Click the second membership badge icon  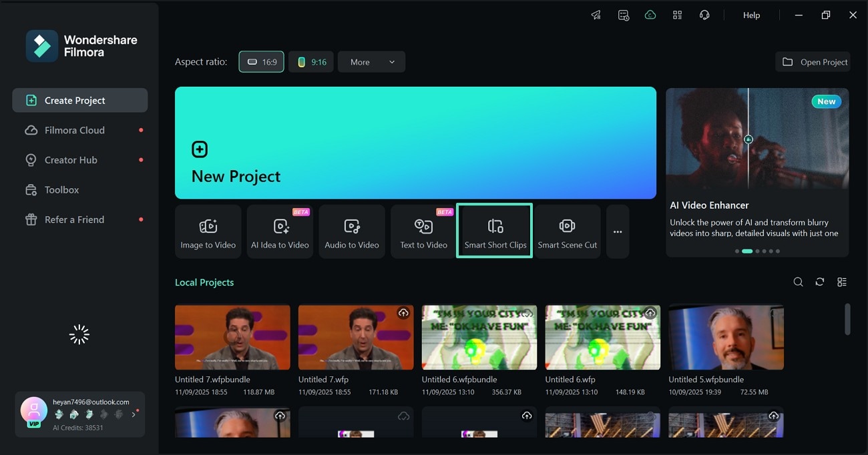(x=75, y=414)
